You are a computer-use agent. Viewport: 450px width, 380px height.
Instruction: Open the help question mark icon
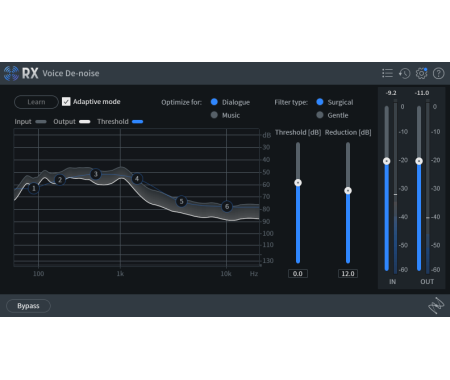(x=439, y=73)
